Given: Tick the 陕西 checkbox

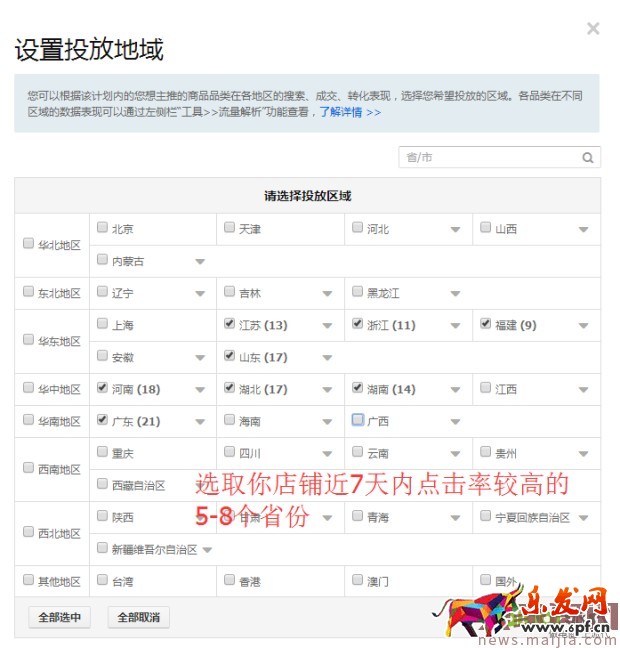Looking at the screenshot, I should tap(102, 515).
